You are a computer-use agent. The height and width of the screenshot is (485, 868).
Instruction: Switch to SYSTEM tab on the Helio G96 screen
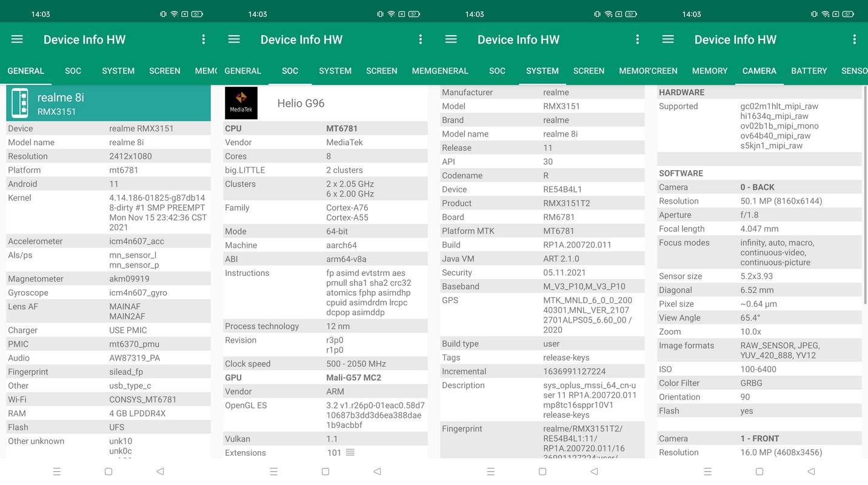[x=335, y=71]
